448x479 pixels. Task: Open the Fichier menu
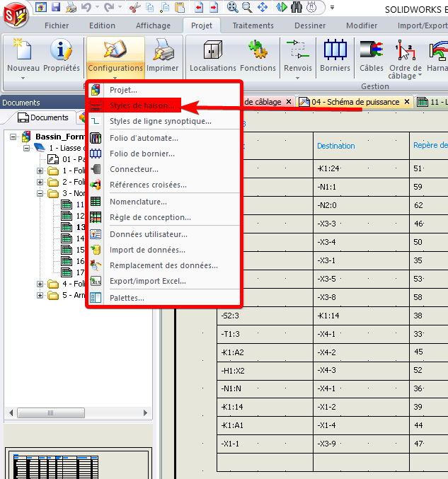pos(57,25)
